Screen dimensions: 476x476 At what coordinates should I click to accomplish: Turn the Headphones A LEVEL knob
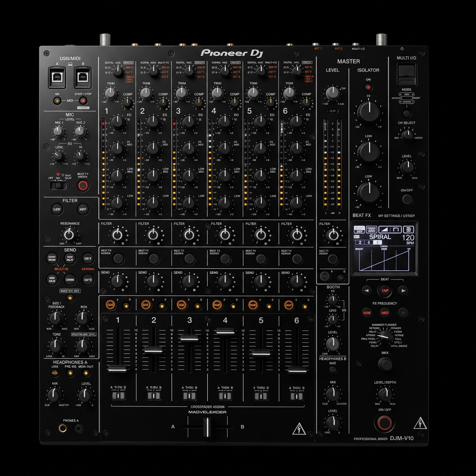(x=86, y=395)
